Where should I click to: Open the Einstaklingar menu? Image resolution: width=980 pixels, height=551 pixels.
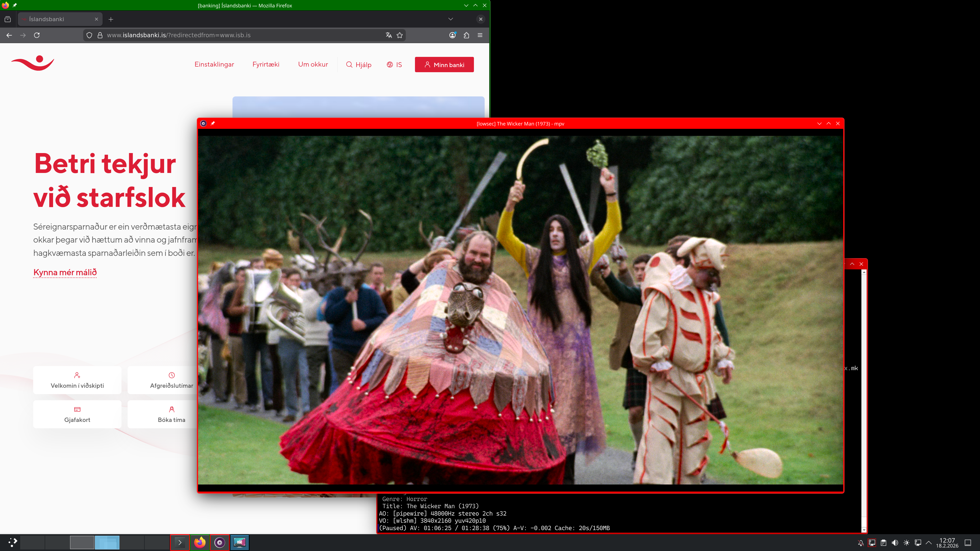(214, 64)
